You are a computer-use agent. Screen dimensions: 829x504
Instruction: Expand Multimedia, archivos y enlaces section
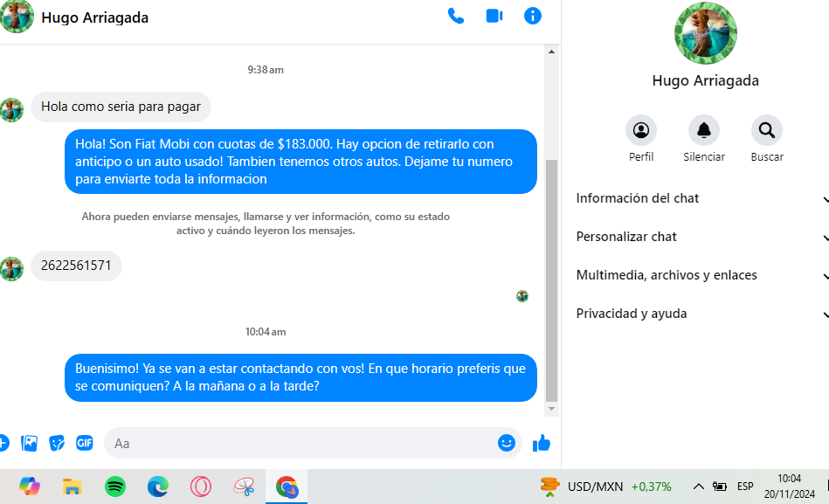click(x=699, y=275)
